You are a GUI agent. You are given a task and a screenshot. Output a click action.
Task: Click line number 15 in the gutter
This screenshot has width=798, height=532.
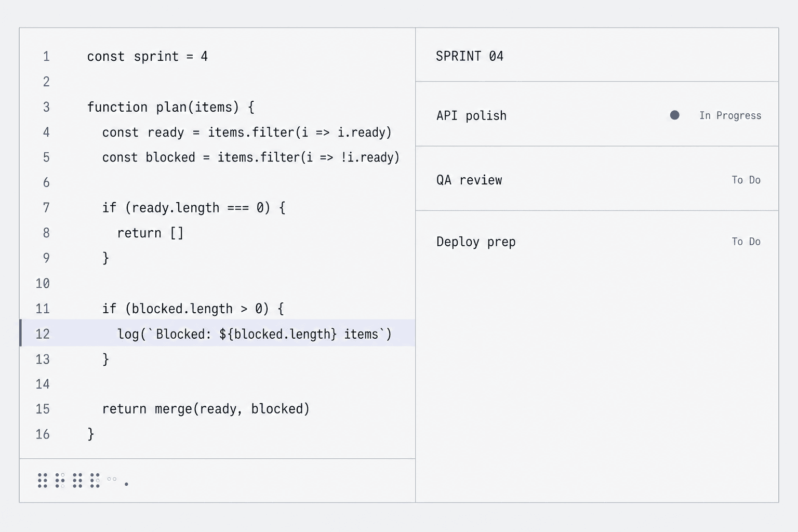(x=43, y=409)
